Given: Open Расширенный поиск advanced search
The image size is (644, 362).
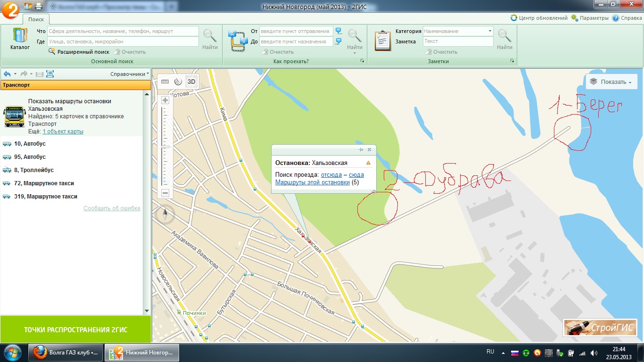Looking at the screenshot, I should 79,52.
